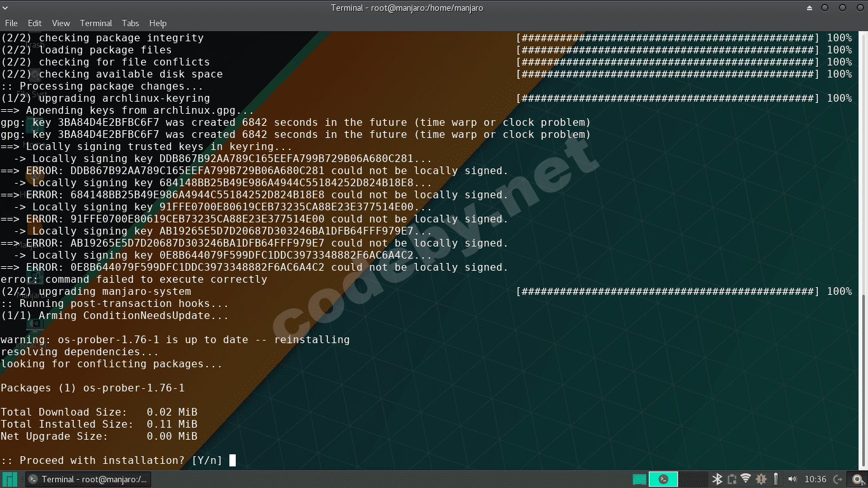Open the volume speaker icon
The height and width of the screenshot is (488, 868).
point(792,479)
